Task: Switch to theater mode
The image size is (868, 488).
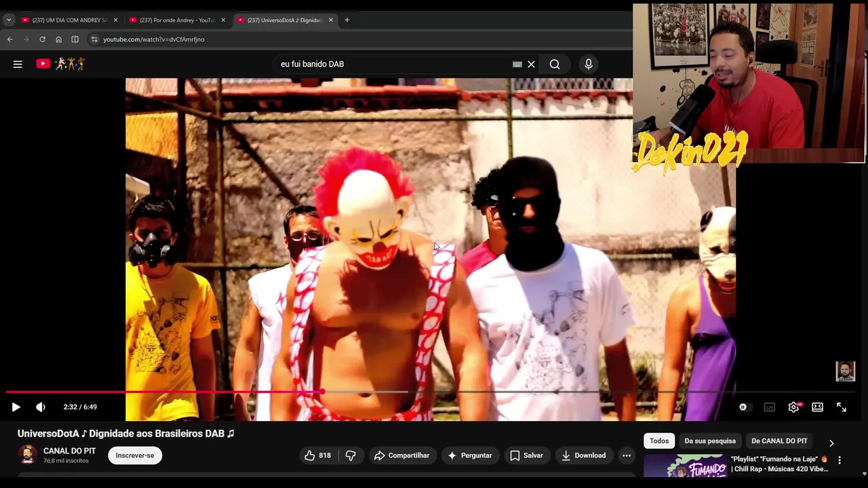Action: (818, 407)
